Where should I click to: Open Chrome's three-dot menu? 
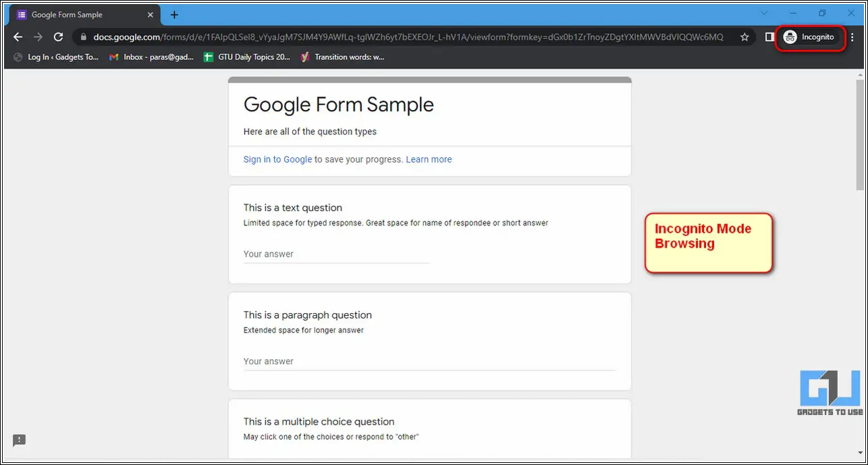click(852, 37)
